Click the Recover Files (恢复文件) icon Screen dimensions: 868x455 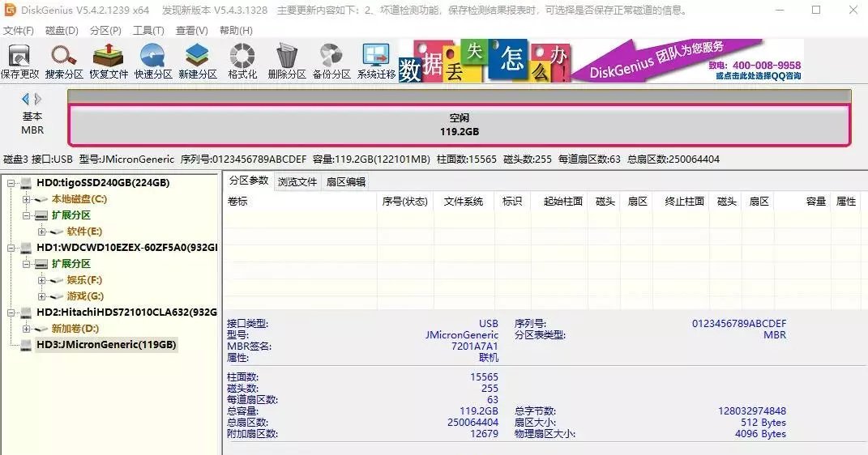tap(109, 62)
